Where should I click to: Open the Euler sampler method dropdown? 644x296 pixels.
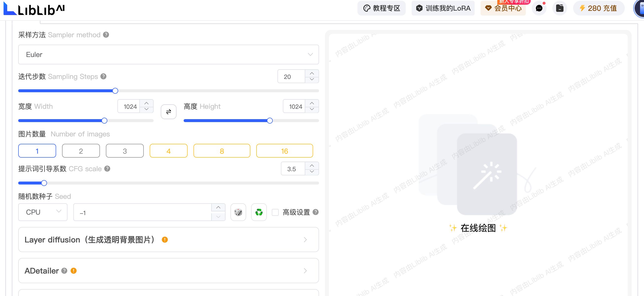168,55
